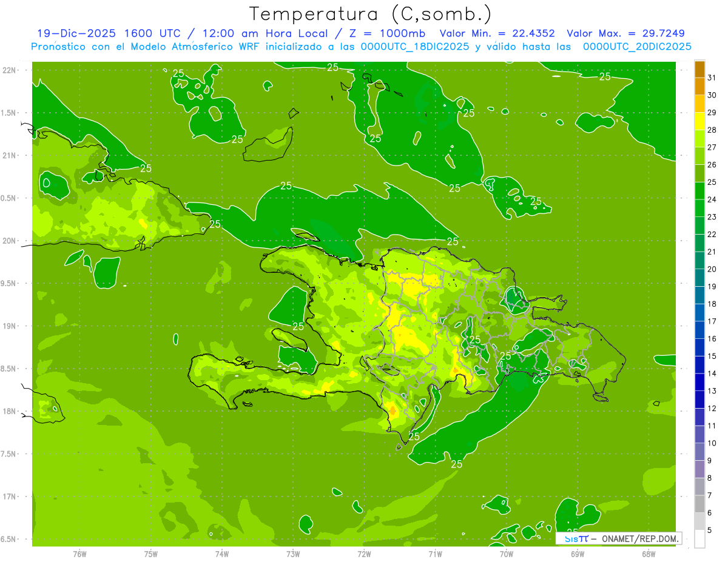
Task: Click the 76W longitude axis label
Action: [79, 554]
